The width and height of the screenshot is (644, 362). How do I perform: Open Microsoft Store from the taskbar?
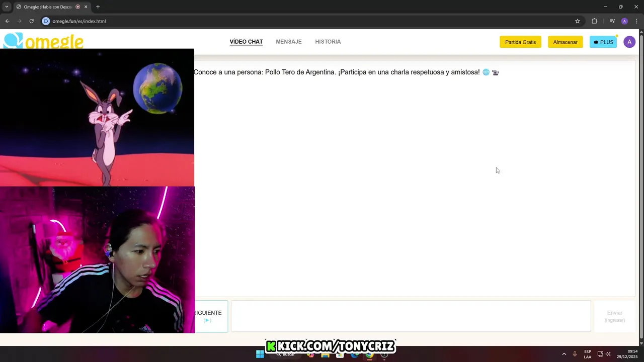tap(340, 354)
